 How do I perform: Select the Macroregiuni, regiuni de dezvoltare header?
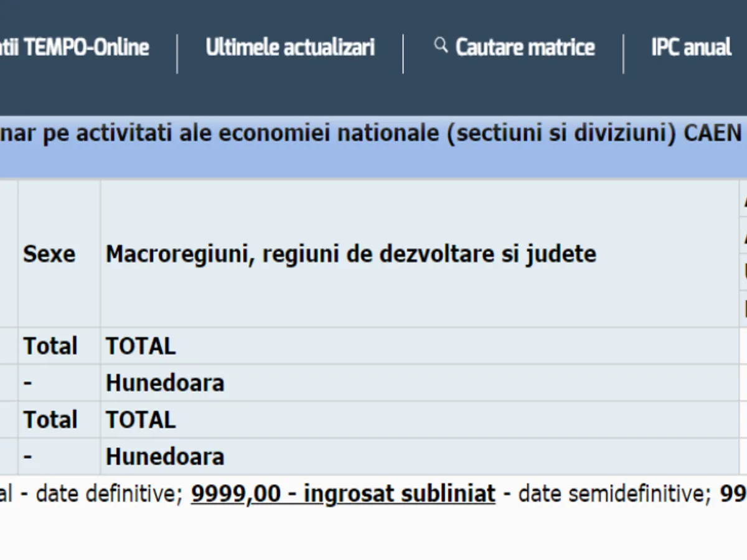350,254
